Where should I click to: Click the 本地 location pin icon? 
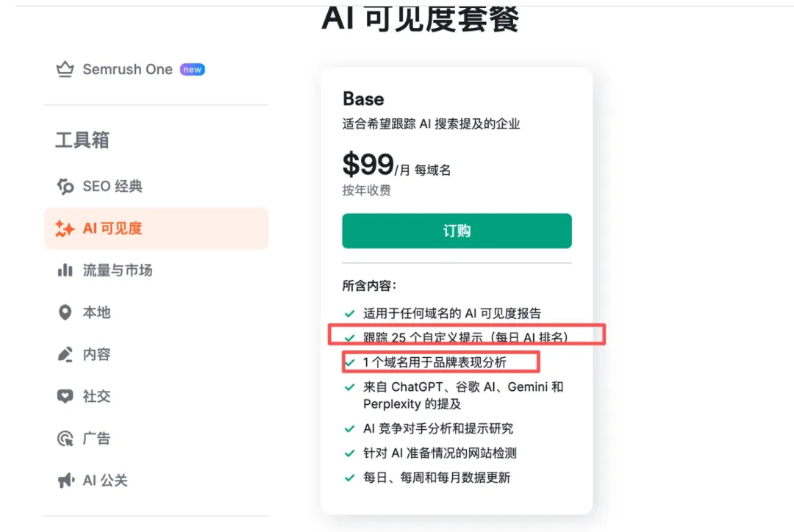[65, 312]
